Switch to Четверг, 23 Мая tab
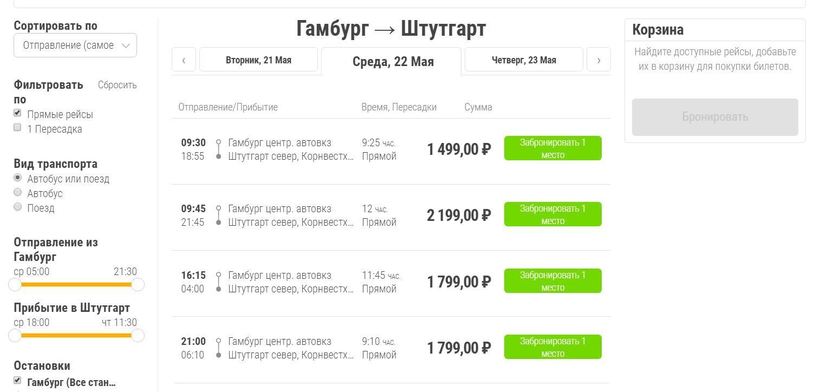The height and width of the screenshot is (392, 820). coord(523,60)
